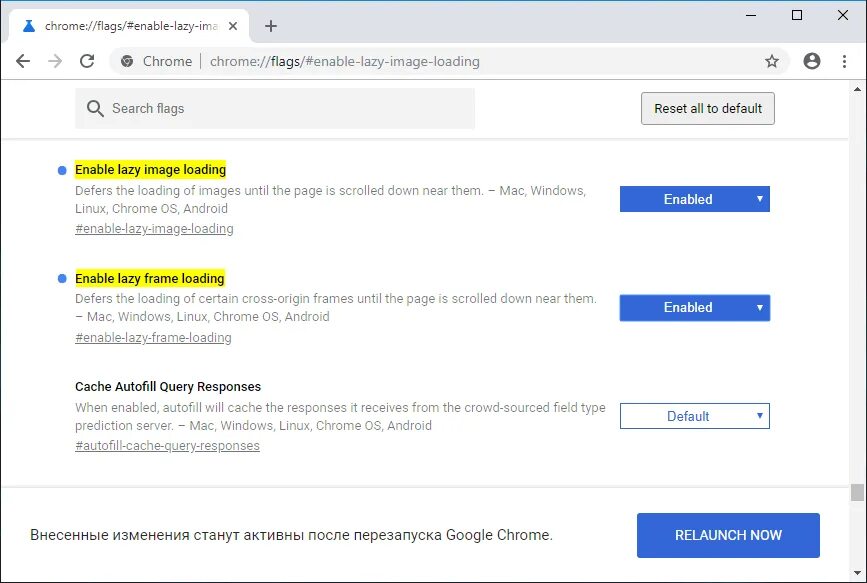Open a new tab with plus button
Screen dimensions: 867x583
pos(271,26)
